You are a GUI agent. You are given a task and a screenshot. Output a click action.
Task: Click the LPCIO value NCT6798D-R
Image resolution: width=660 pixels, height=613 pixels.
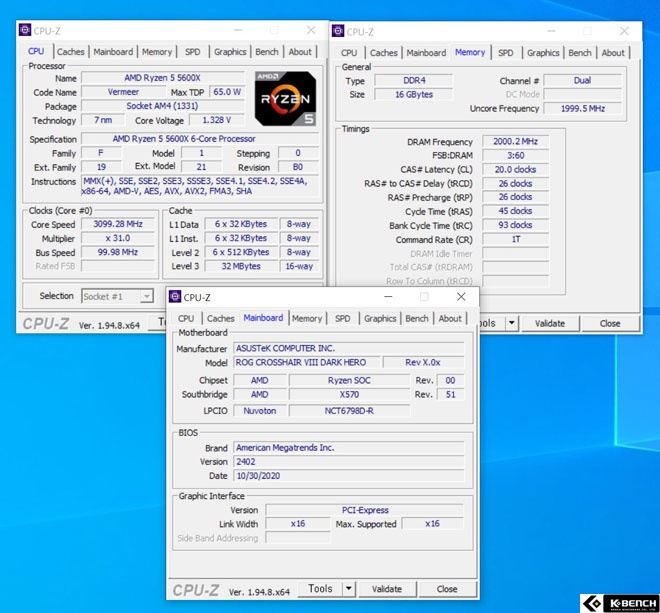click(349, 411)
